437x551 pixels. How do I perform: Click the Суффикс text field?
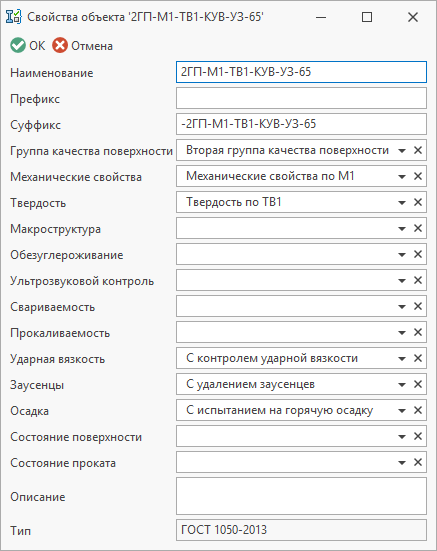pos(301,124)
